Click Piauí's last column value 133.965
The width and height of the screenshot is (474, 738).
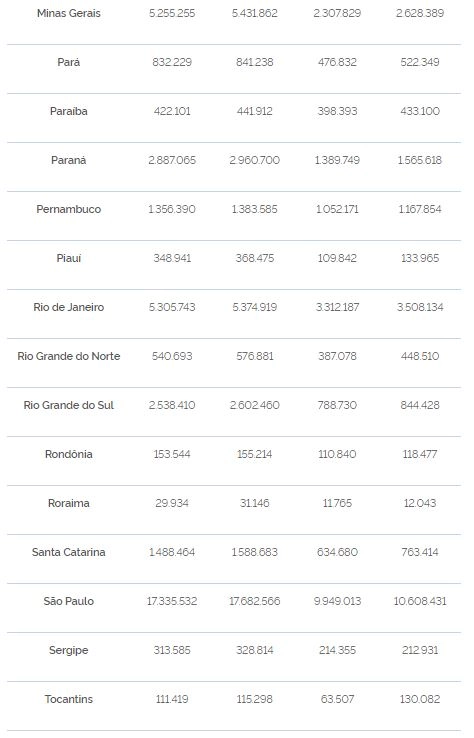tap(420, 258)
